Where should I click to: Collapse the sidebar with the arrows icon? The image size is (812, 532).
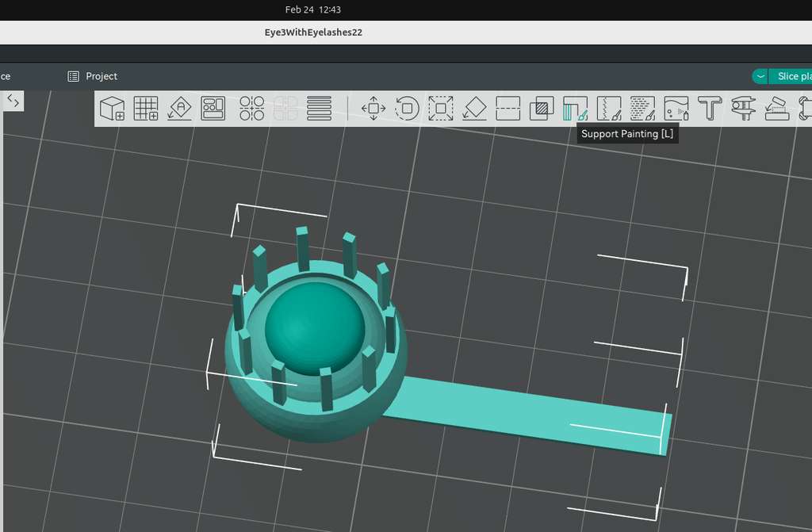tap(13, 101)
